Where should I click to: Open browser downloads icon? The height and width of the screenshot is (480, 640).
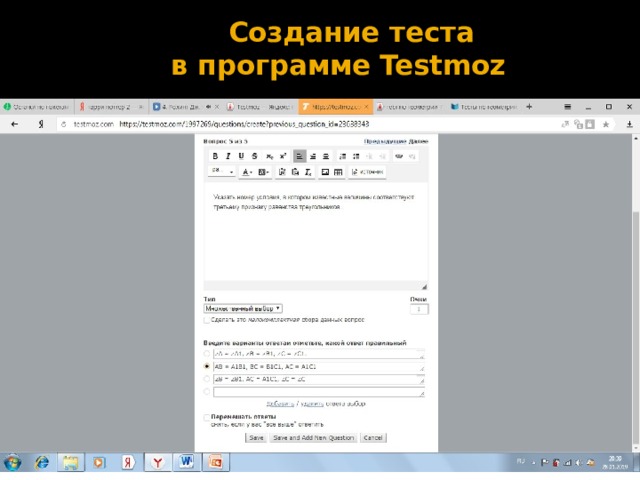pos(629,124)
